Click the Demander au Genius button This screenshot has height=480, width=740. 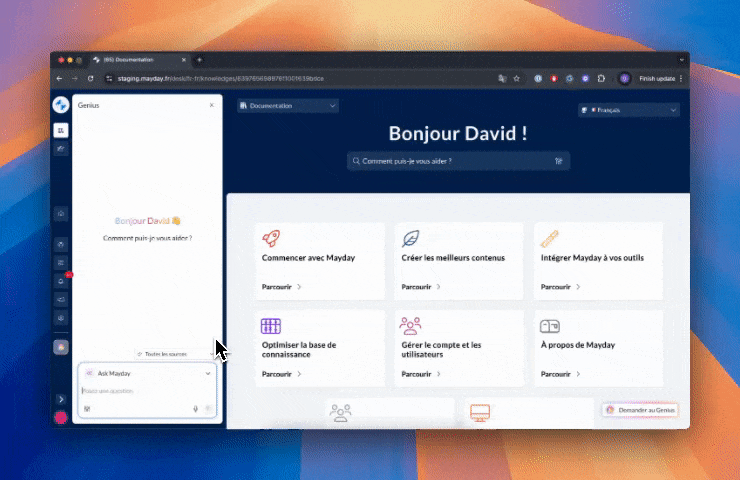pyautogui.click(x=641, y=410)
